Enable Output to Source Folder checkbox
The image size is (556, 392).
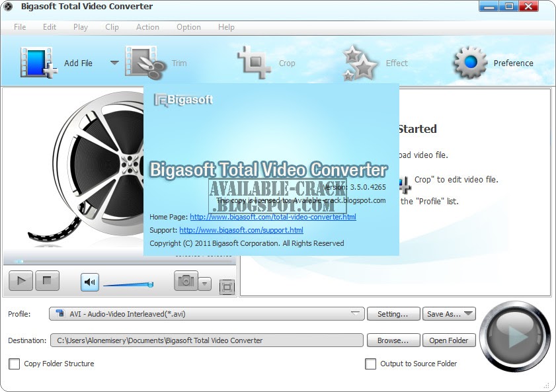(370, 364)
